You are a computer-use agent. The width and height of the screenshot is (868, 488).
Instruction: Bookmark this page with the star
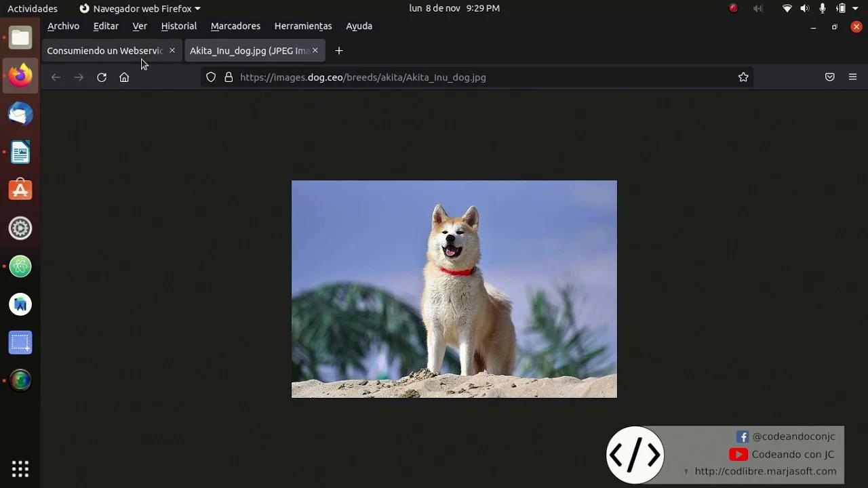(743, 77)
